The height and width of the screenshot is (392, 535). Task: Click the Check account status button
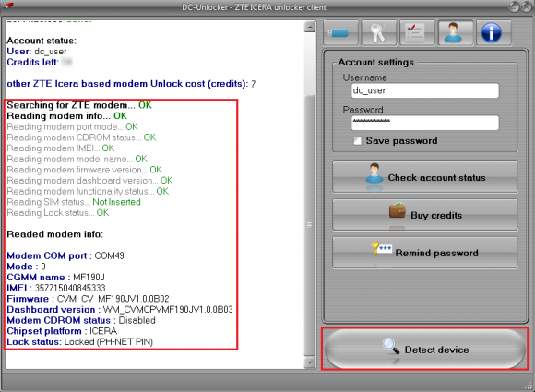pos(425,177)
